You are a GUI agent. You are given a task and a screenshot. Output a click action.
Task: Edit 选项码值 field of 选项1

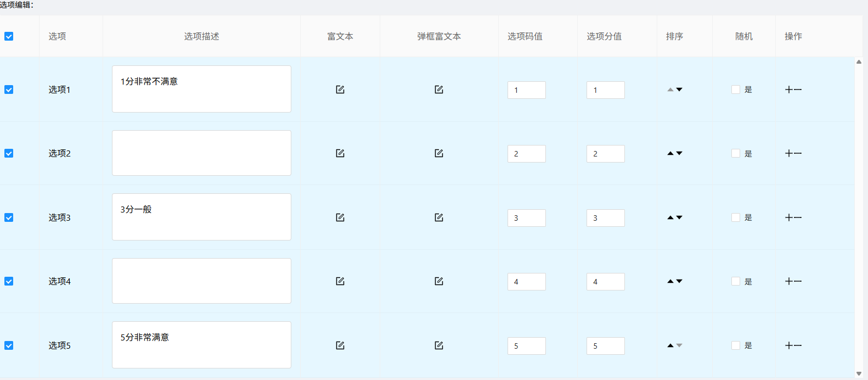527,90
